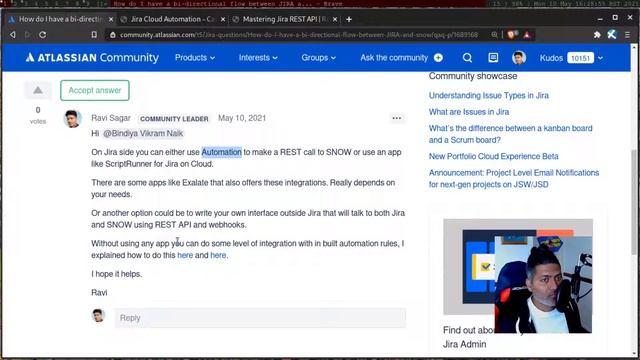Click the Jira Admin promo thumbnail image

tap(518, 267)
